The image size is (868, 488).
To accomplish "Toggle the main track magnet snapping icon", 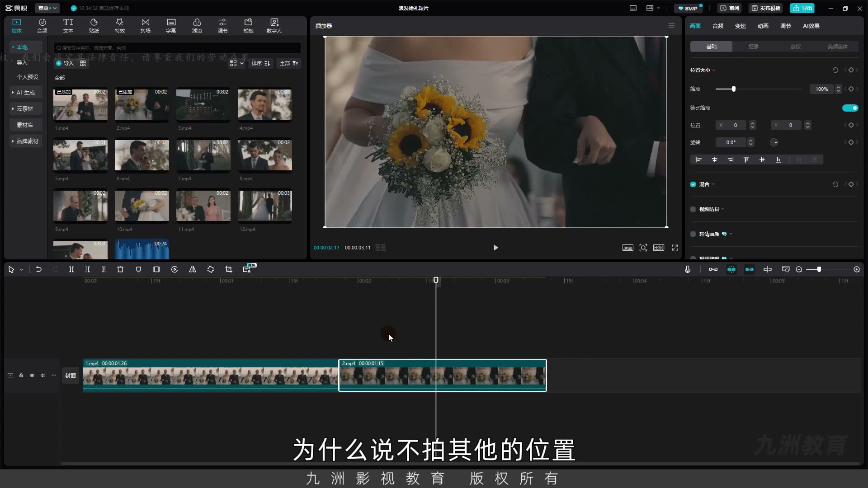I will (x=713, y=269).
